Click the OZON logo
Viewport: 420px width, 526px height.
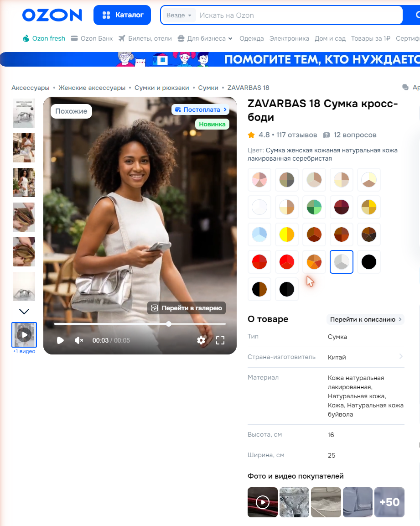[x=52, y=15]
